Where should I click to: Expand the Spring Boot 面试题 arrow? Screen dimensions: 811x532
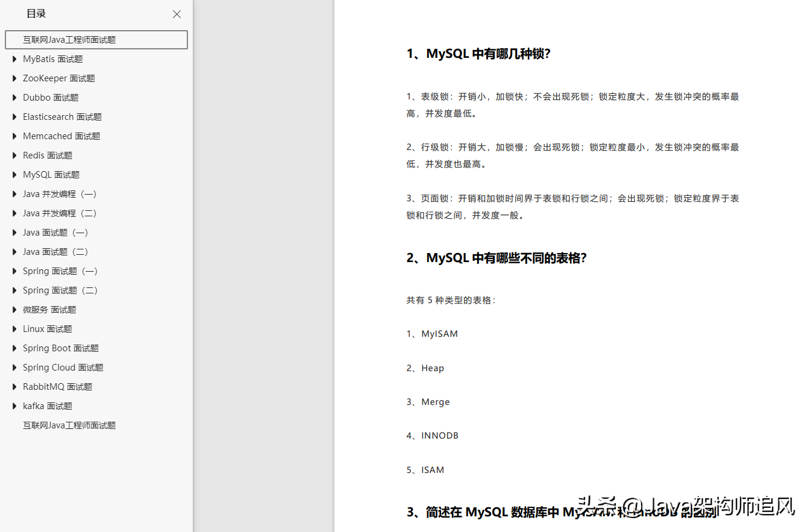pos(14,348)
